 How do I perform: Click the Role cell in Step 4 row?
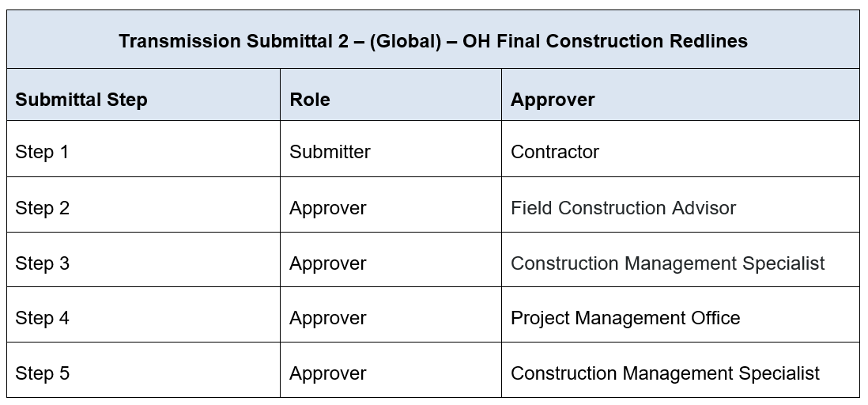pyautogui.click(x=327, y=318)
